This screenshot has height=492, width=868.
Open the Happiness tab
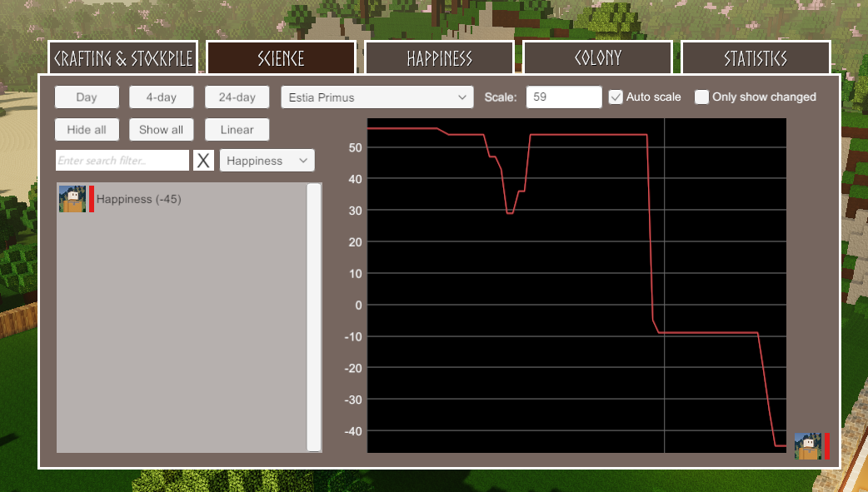(440, 57)
